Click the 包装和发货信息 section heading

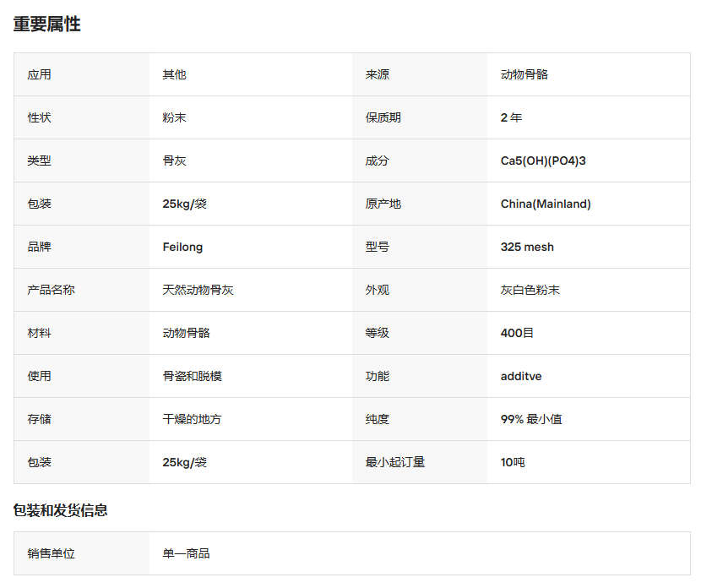click(x=60, y=510)
